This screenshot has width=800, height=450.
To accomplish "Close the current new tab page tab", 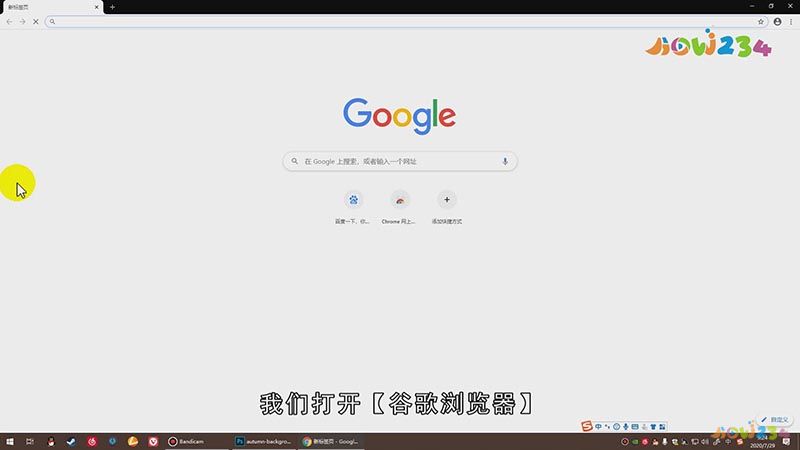I will coord(96,7).
